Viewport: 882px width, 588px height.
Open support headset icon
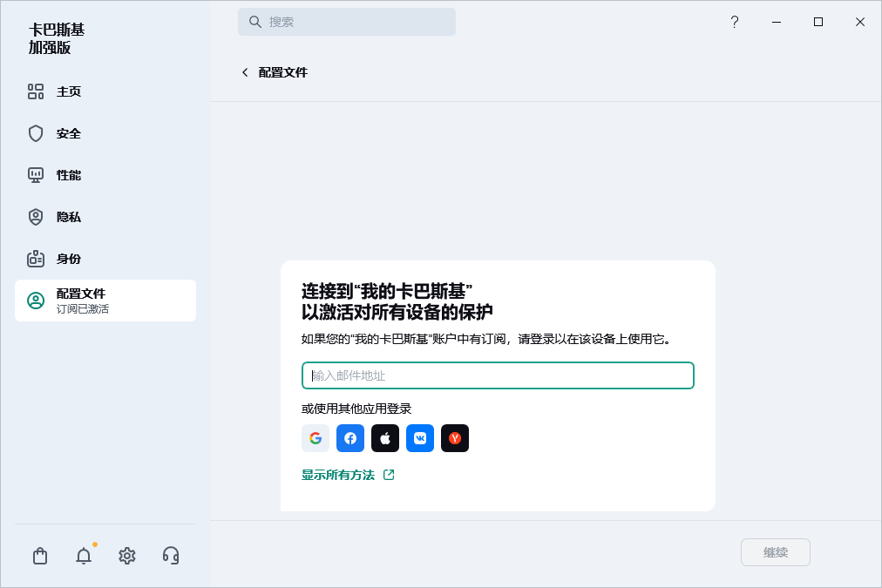171,556
